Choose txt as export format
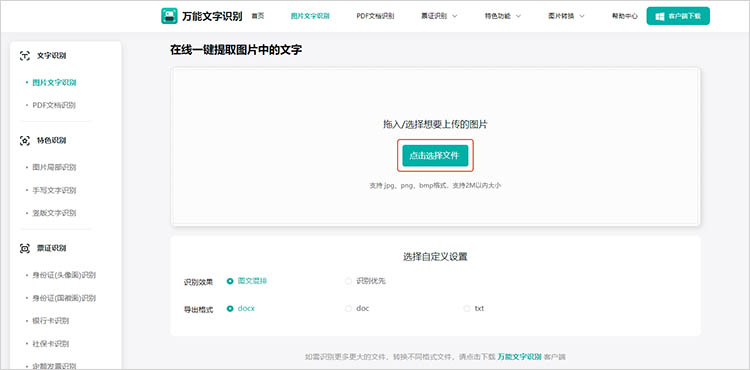The image size is (750, 370). click(474, 308)
